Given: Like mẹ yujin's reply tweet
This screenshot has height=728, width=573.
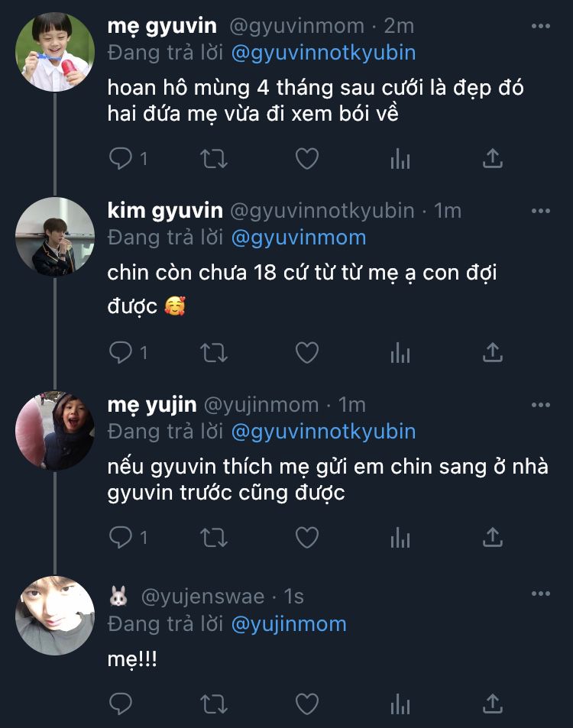Looking at the screenshot, I should coord(307,538).
